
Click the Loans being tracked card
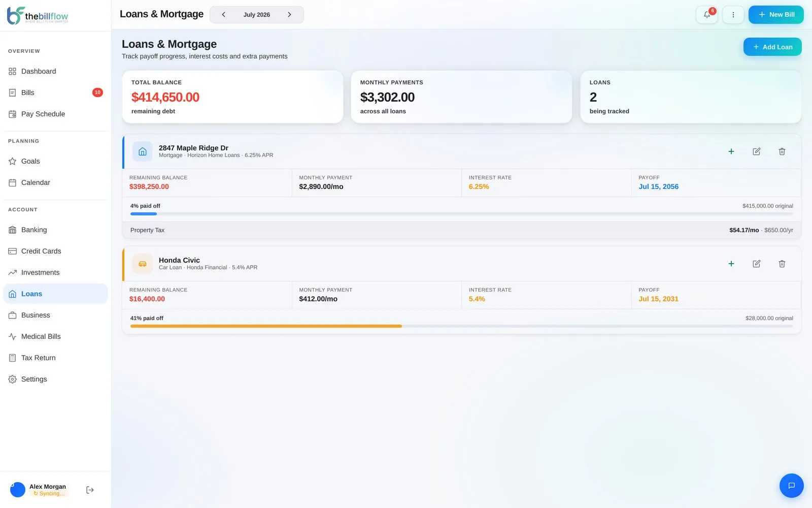[691, 97]
